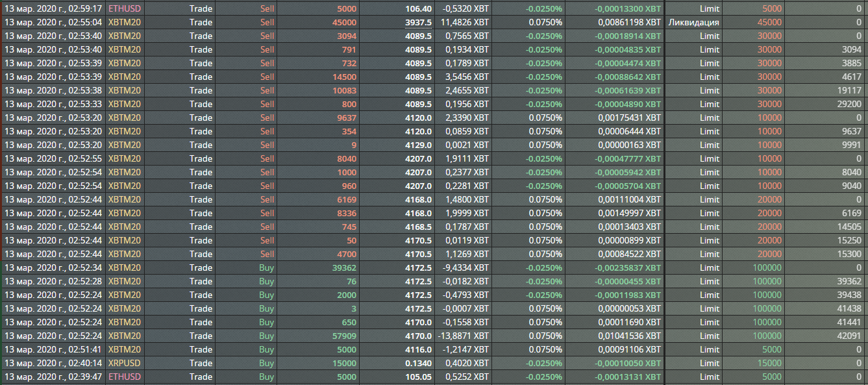Click the 29200 remaining quantity cell
Image resolution: width=868 pixels, height=385 pixels.
coord(848,104)
